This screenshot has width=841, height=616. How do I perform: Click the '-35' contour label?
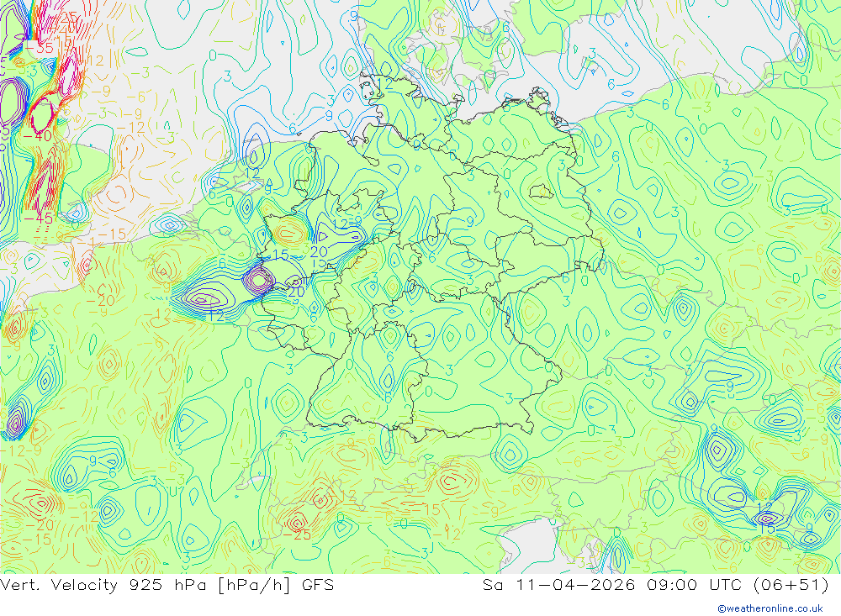pos(40,48)
